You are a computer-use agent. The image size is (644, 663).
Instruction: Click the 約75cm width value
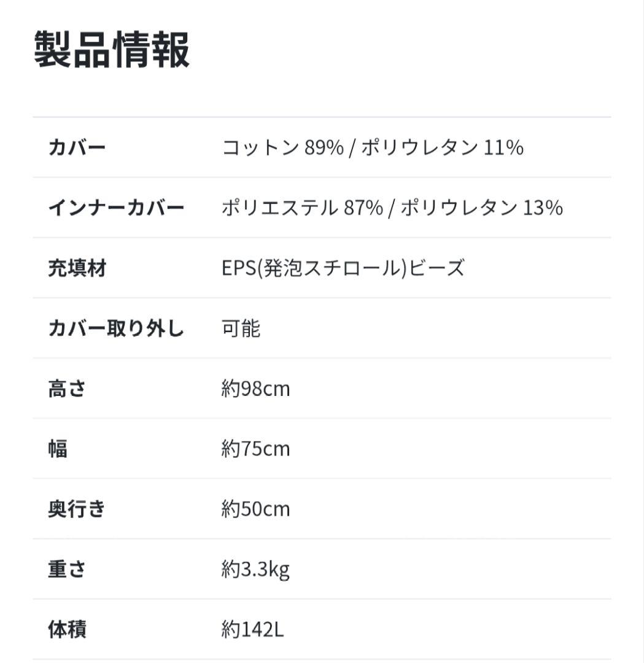(255, 449)
